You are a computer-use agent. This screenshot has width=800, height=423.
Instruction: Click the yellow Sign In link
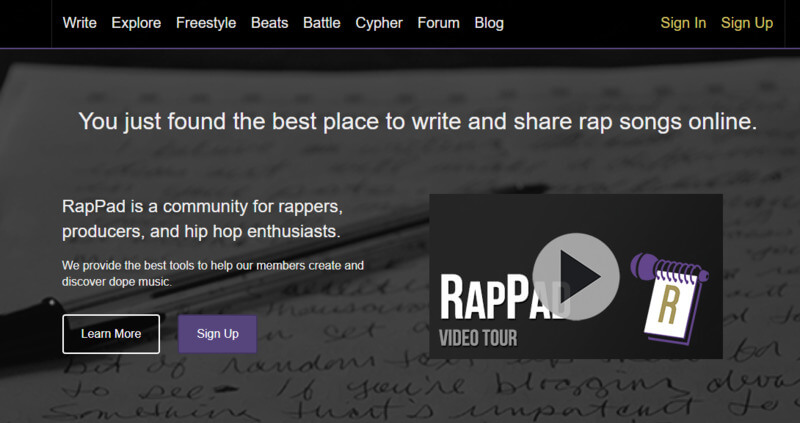(x=683, y=23)
